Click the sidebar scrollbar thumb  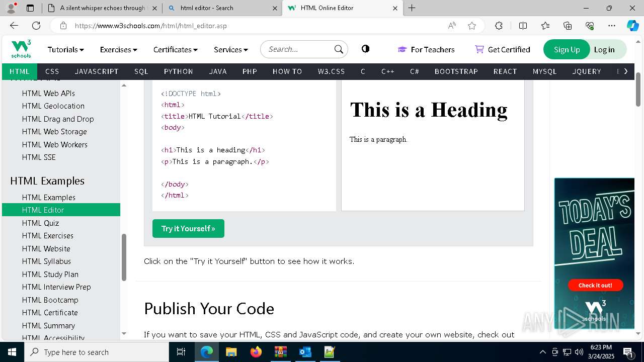pos(124,257)
